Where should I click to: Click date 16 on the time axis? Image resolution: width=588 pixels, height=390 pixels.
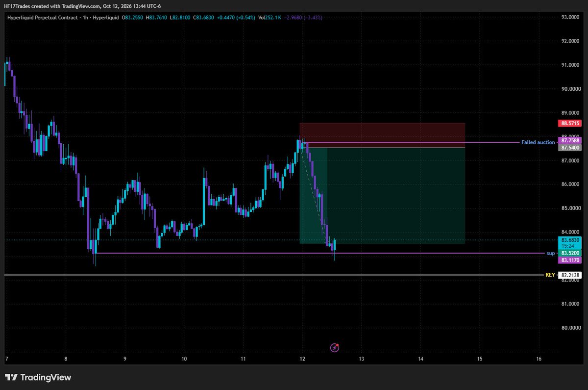click(x=539, y=359)
